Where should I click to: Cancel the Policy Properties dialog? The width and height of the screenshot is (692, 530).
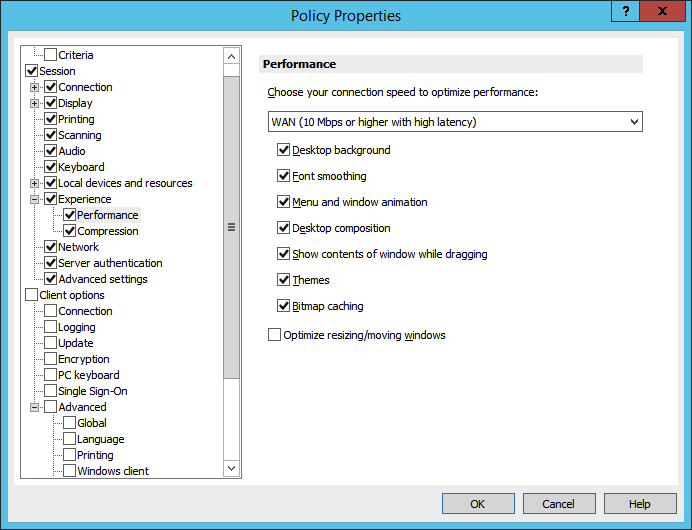pos(559,504)
